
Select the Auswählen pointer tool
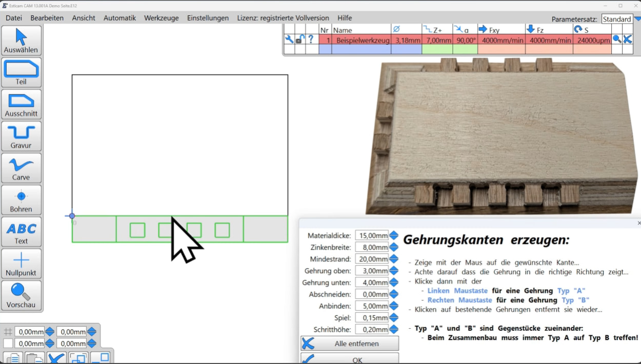coord(21,41)
